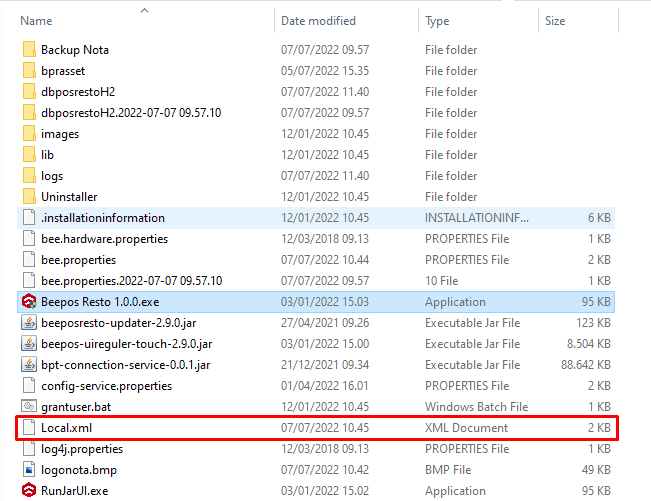Click the 88.642 KB size cell
Viewport: 651px width, 501px height.
(586, 365)
